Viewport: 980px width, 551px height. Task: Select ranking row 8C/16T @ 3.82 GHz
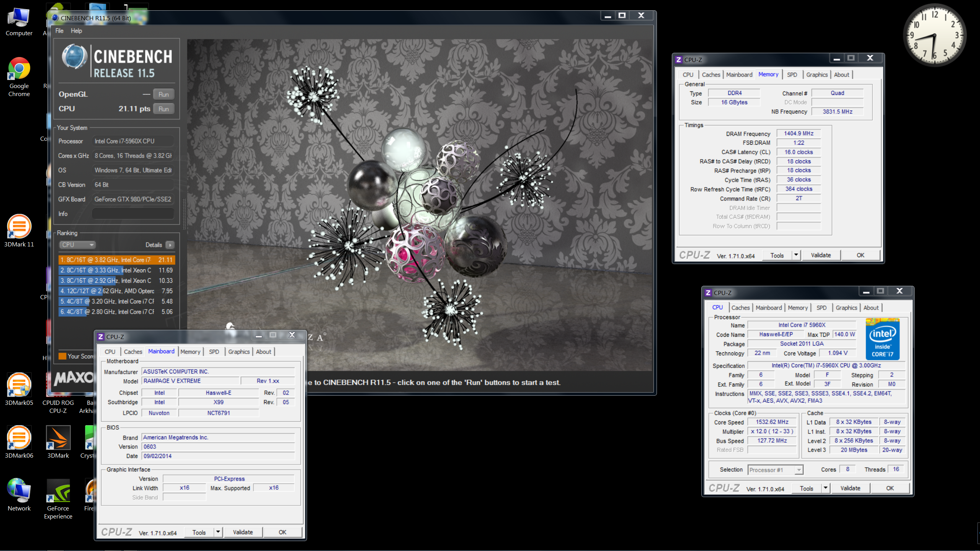[x=117, y=260]
